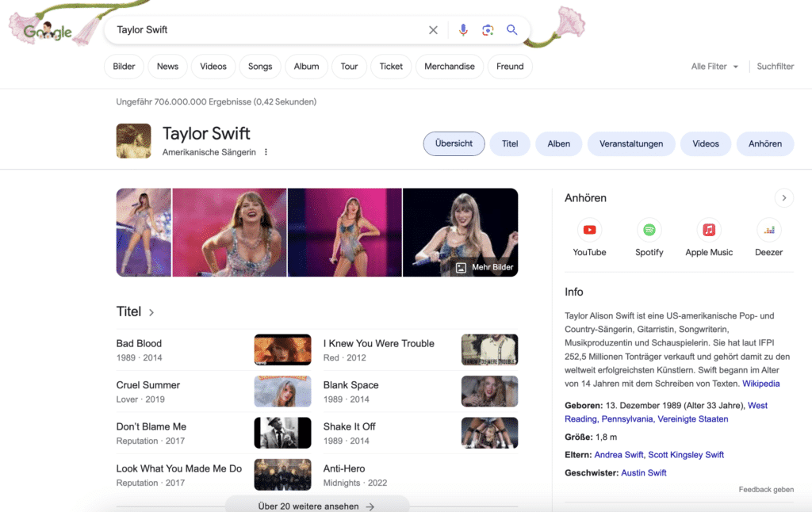Click the magnifying glass search icon
This screenshot has width=812, height=512.
pos(511,30)
